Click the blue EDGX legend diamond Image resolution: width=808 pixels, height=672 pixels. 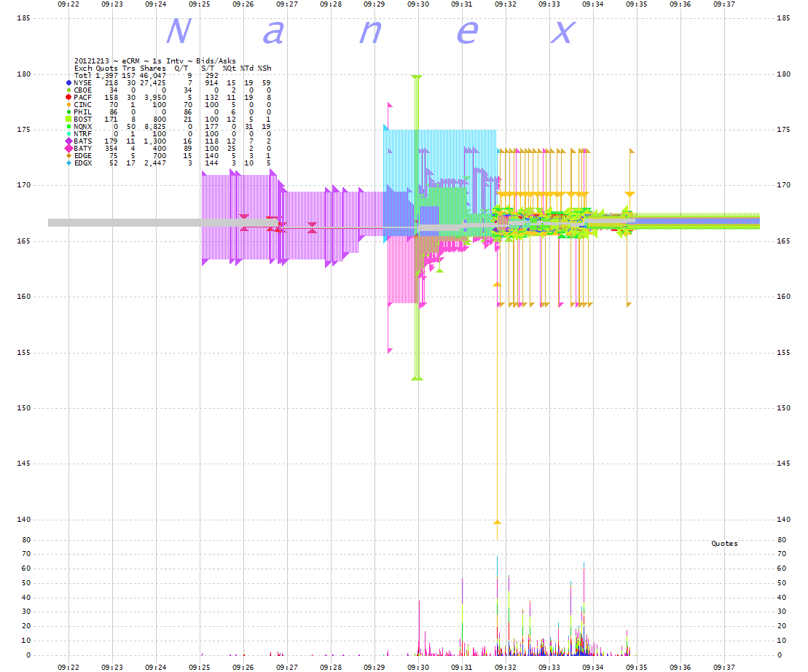pyautogui.click(x=68, y=163)
